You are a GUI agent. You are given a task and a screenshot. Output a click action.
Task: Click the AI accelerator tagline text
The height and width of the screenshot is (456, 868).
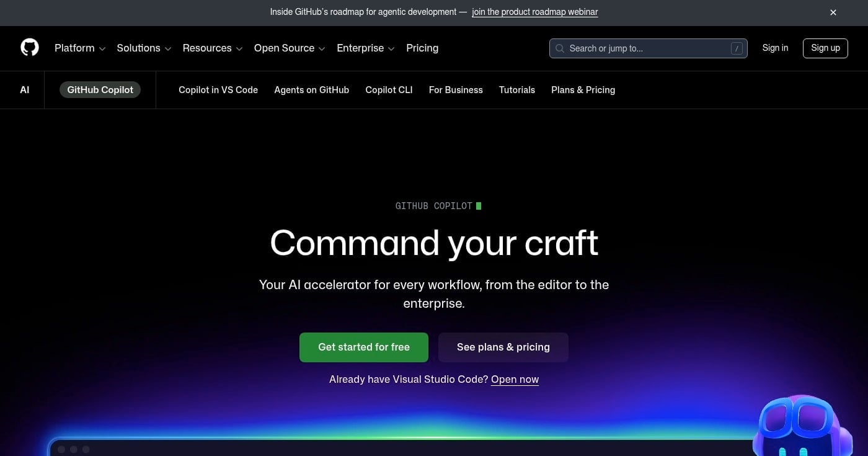[434, 294]
